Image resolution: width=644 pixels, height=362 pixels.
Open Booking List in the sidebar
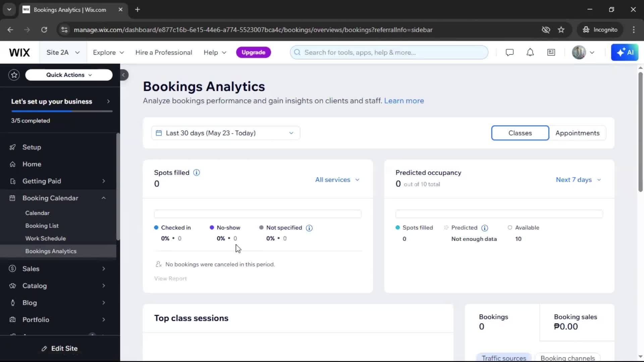pos(42,226)
